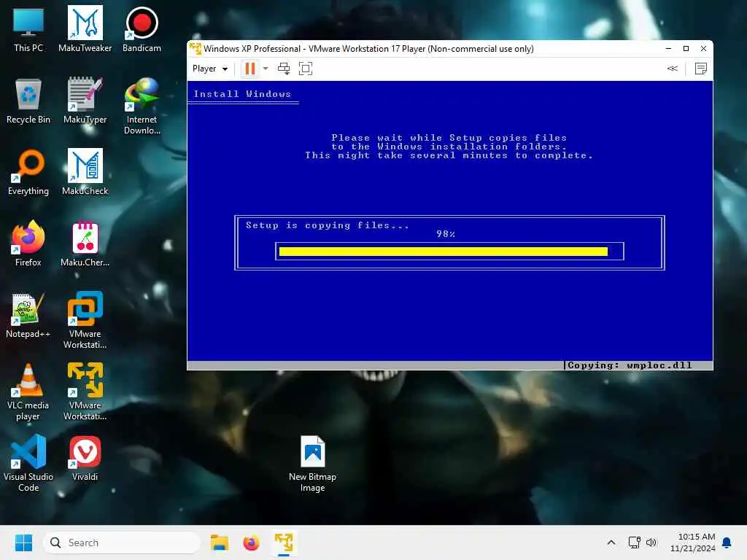Select the Visual Studio Code icon
This screenshot has height=560, width=747.
28,463
